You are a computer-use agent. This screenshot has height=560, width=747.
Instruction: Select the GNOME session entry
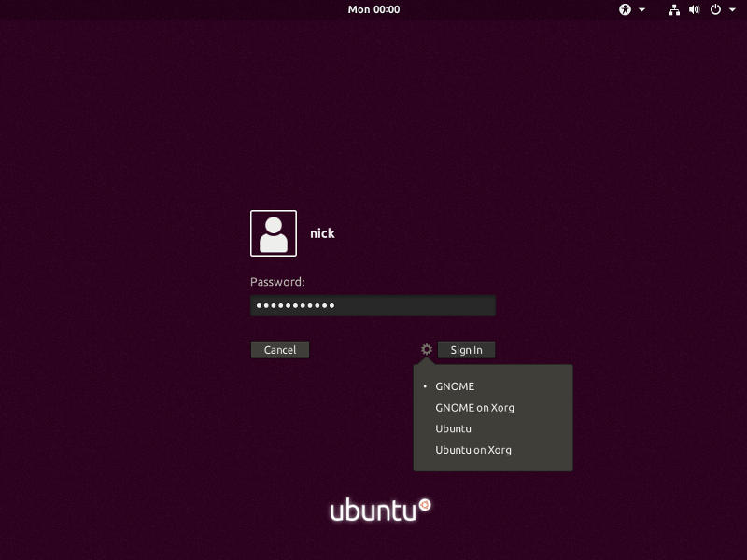[x=454, y=386]
